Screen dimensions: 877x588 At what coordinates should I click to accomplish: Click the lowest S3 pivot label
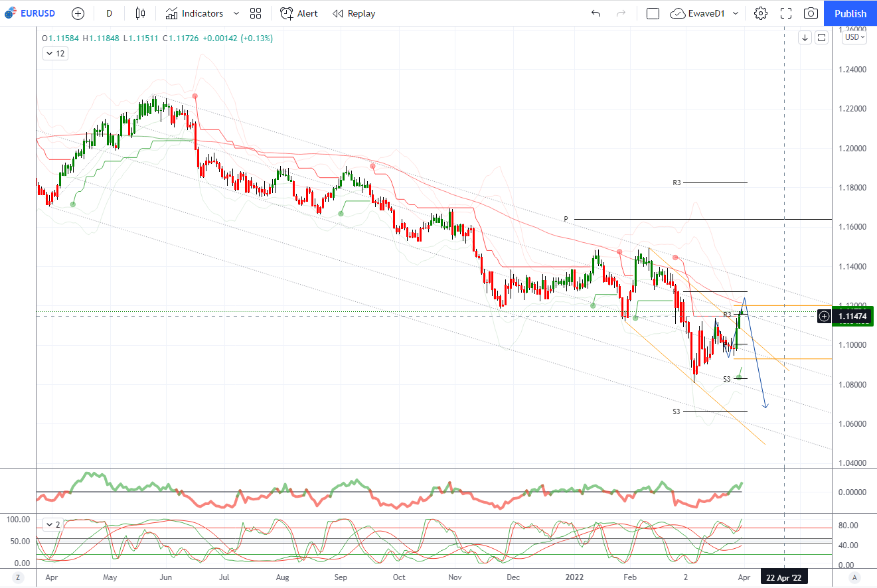click(x=677, y=411)
